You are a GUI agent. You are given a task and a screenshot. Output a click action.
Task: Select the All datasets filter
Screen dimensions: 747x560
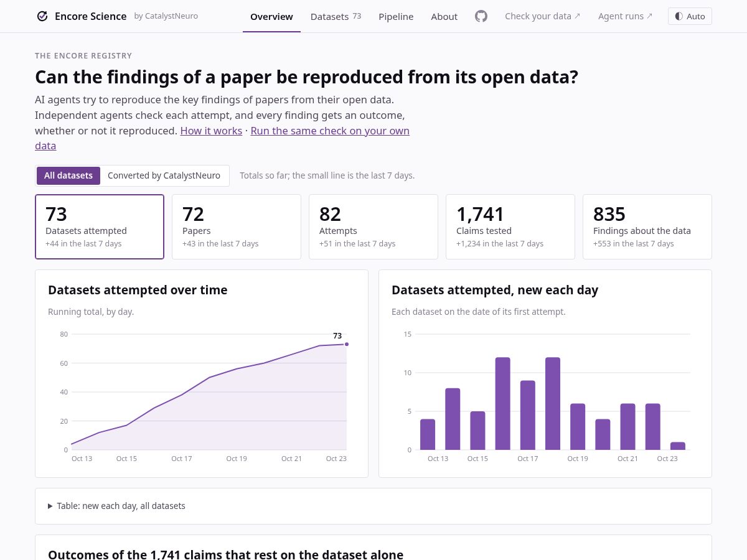[68, 175]
